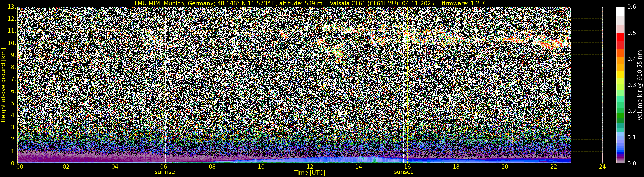Click the time axis tick label '14'
This screenshot has width=644, height=177.
pyautogui.click(x=358, y=167)
